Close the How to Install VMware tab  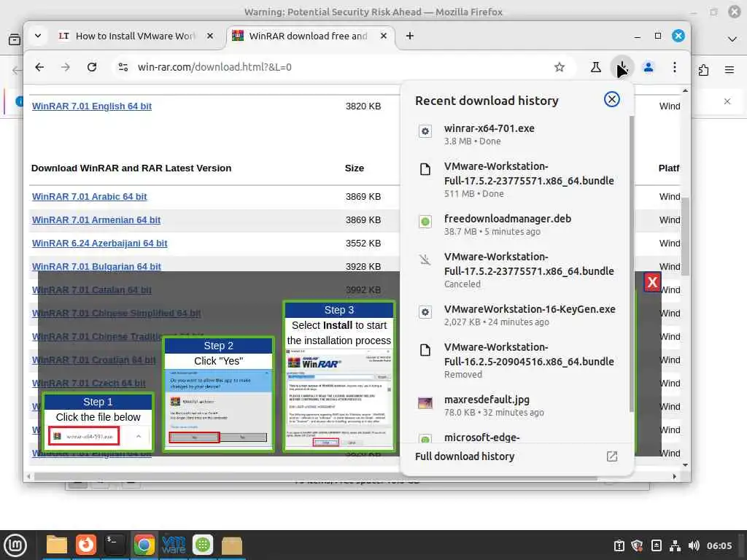tap(209, 36)
